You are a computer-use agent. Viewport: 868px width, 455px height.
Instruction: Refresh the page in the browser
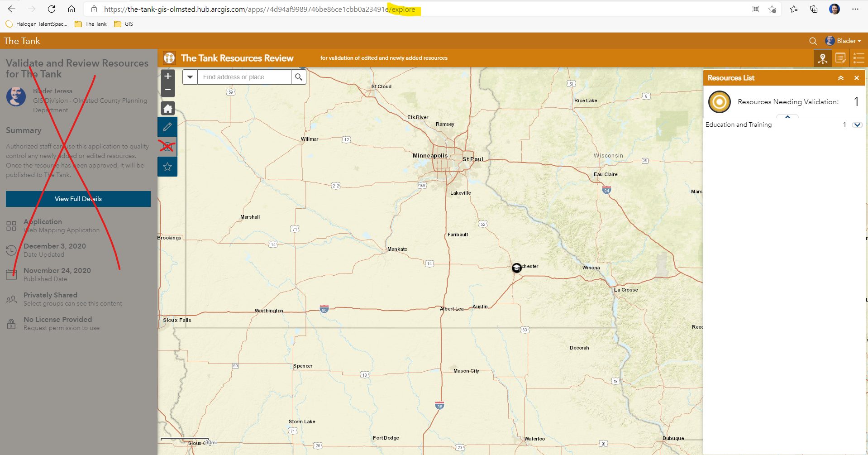pyautogui.click(x=51, y=9)
